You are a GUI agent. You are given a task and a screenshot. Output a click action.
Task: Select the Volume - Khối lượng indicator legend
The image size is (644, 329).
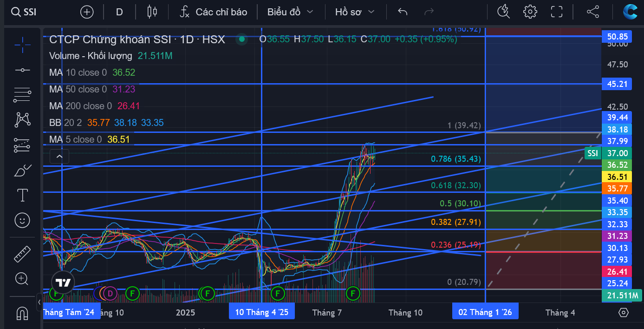[111, 56]
